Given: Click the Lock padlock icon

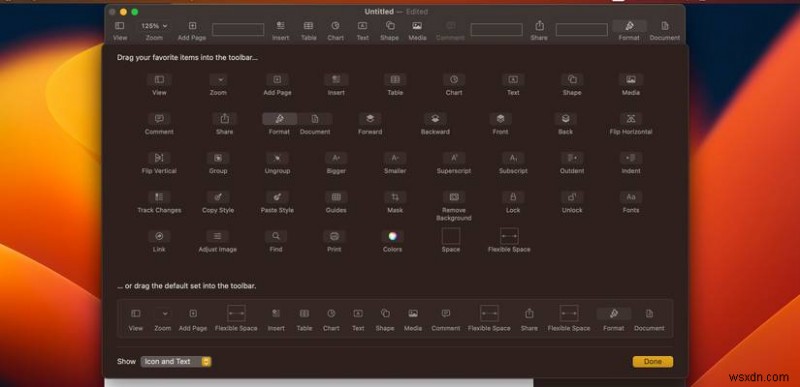Looking at the screenshot, I should coord(513,197).
